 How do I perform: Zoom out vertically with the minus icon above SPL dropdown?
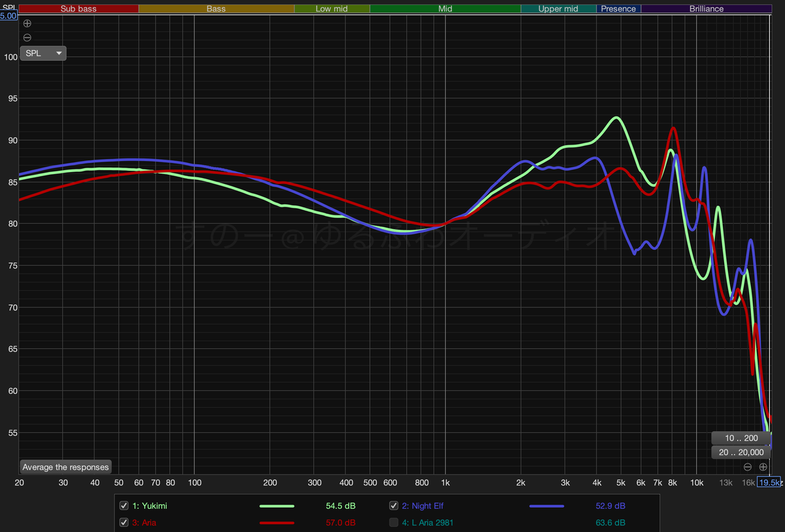tap(27, 37)
